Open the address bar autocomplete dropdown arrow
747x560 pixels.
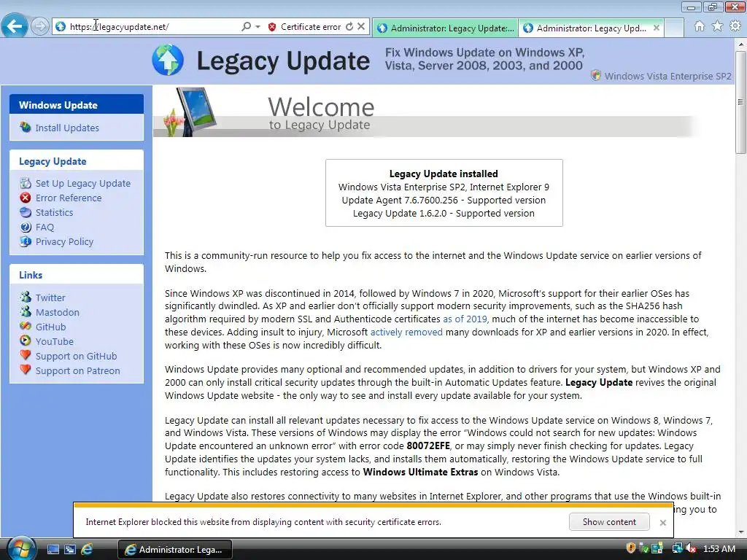tap(258, 27)
